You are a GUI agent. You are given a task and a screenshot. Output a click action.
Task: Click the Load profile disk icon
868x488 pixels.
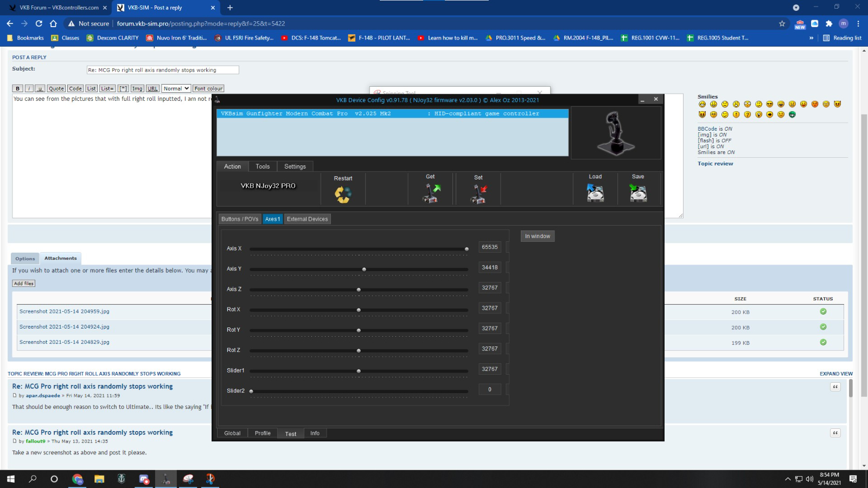[x=595, y=193]
